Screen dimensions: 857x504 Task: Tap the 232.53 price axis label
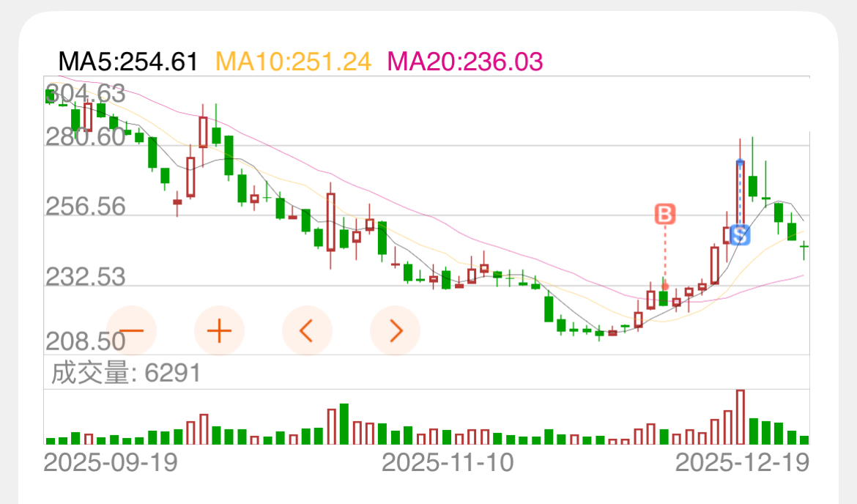coord(85,277)
